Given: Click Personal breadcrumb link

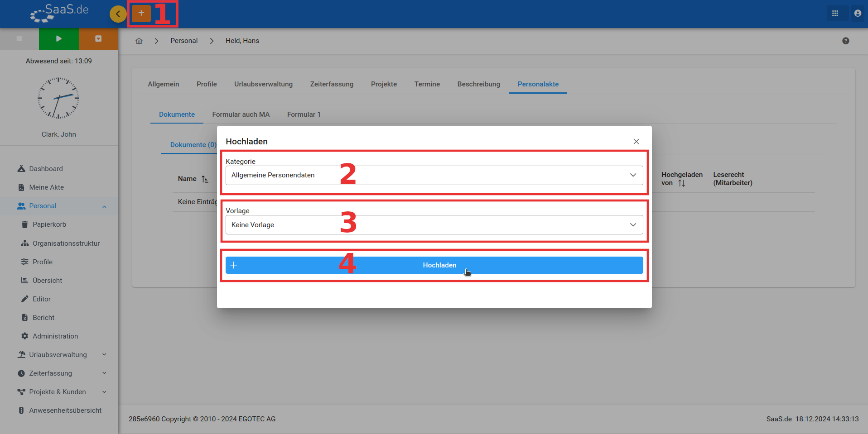Looking at the screenshot, I should [x=184, y=41].
